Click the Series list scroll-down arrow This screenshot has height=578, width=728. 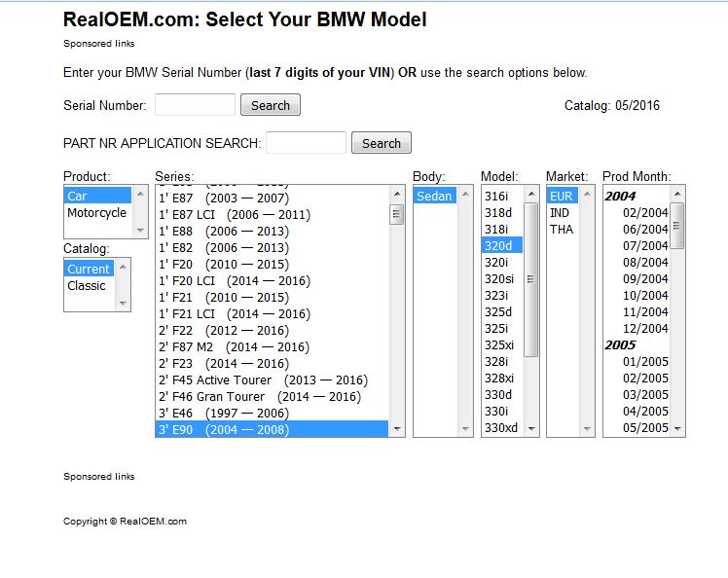(x=396, y=428)
